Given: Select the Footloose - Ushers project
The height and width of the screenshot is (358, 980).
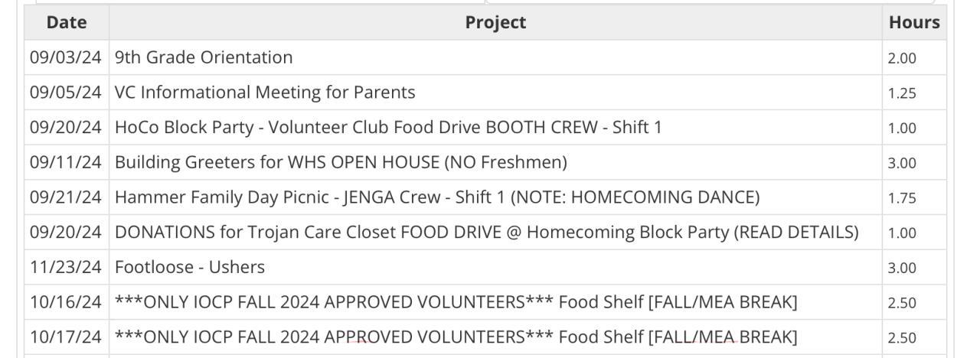Looking at the screenshot, I should pyautogui.click(x=190, y=267).
